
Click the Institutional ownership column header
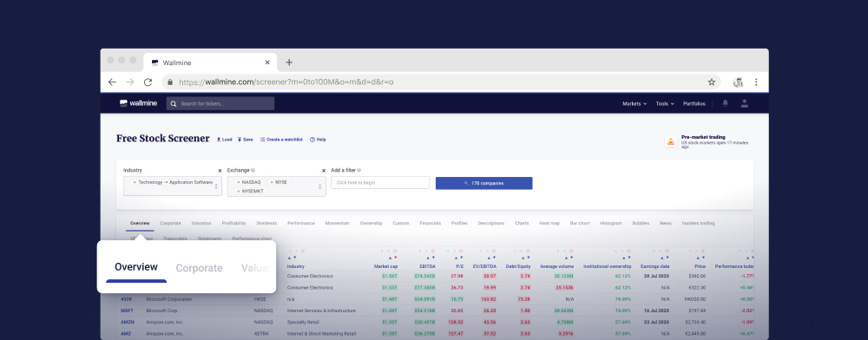click(607, 266)
